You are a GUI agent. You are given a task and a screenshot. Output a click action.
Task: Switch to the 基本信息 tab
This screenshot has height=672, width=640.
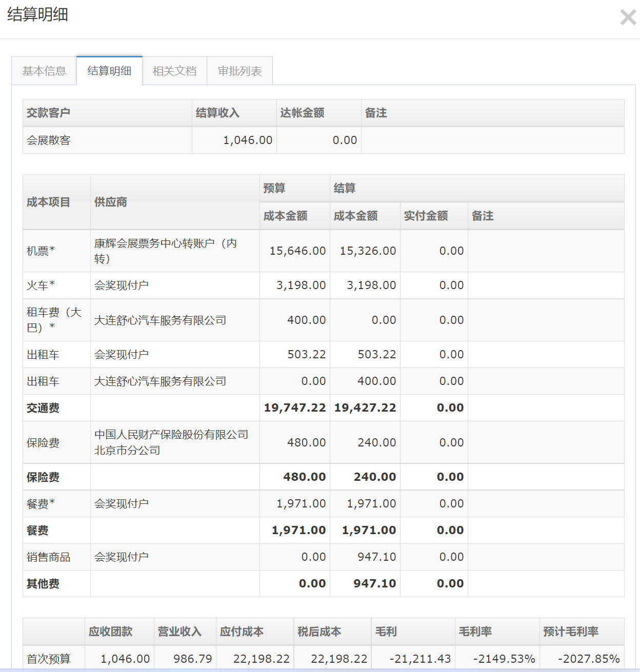tap(44, 71)
